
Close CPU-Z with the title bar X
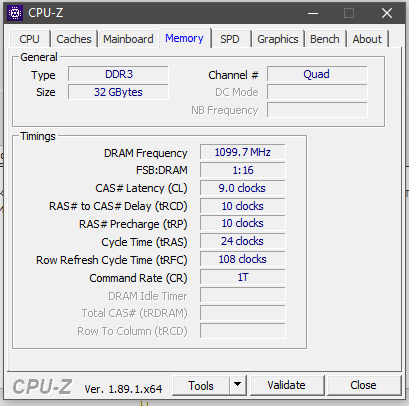tap(387, 13)
